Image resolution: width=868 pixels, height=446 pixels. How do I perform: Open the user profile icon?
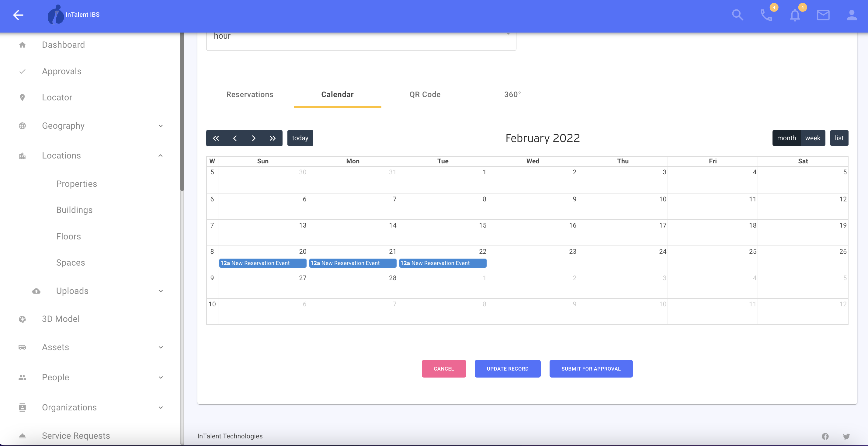click(852, 15)
